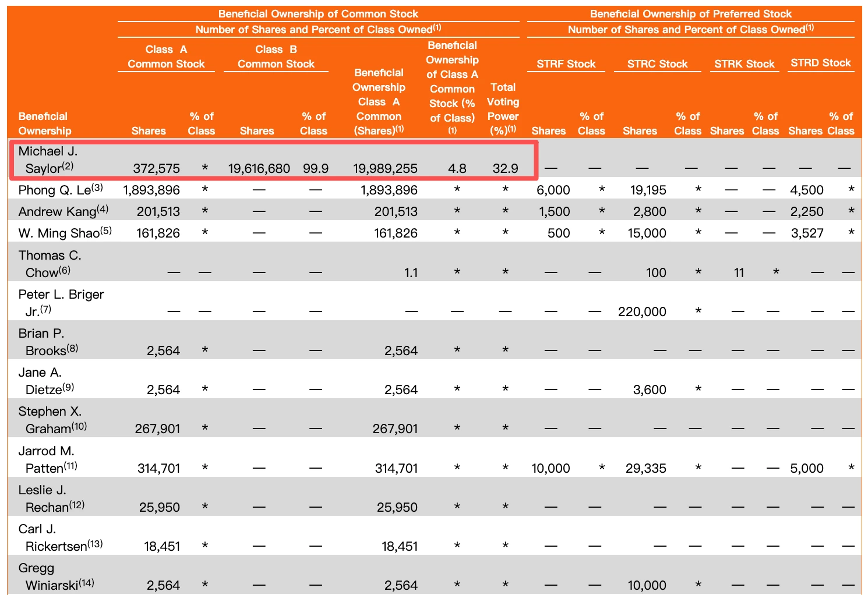Click the STRK Stock column header
This screenshot has width=868, height=595.
pos(744,64)
